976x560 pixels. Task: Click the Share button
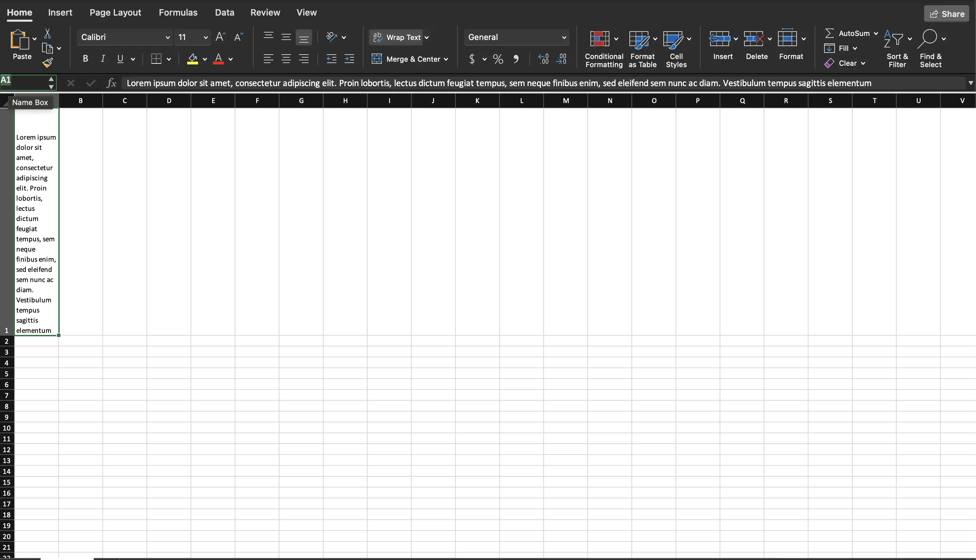(x=946, y=14)
